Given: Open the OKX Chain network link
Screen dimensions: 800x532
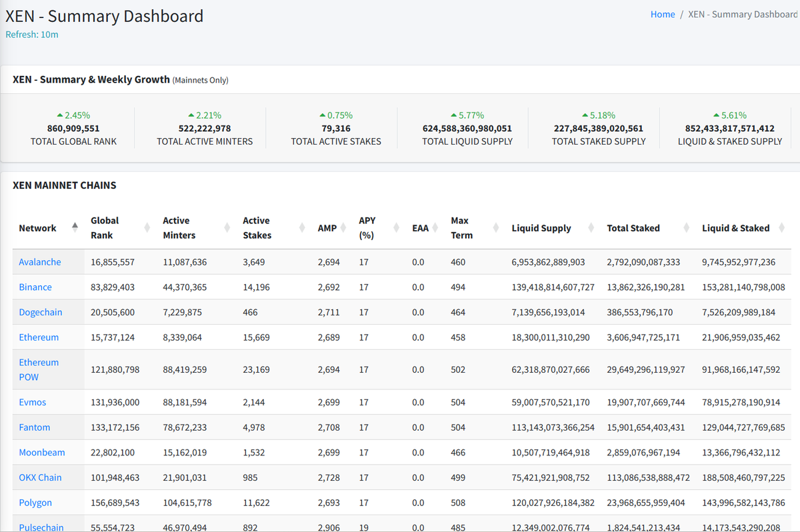Looking at the screenshot, I should [x=40, y=477].
